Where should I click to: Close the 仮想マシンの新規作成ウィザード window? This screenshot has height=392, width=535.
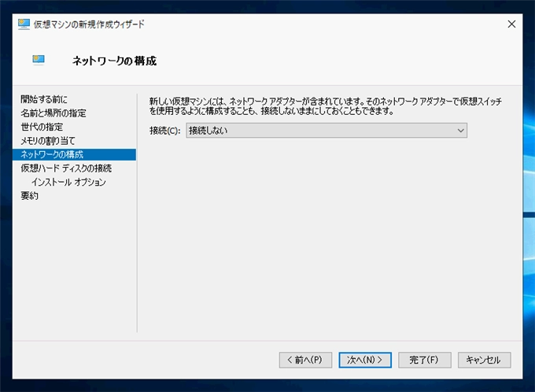tap(511, 24)
